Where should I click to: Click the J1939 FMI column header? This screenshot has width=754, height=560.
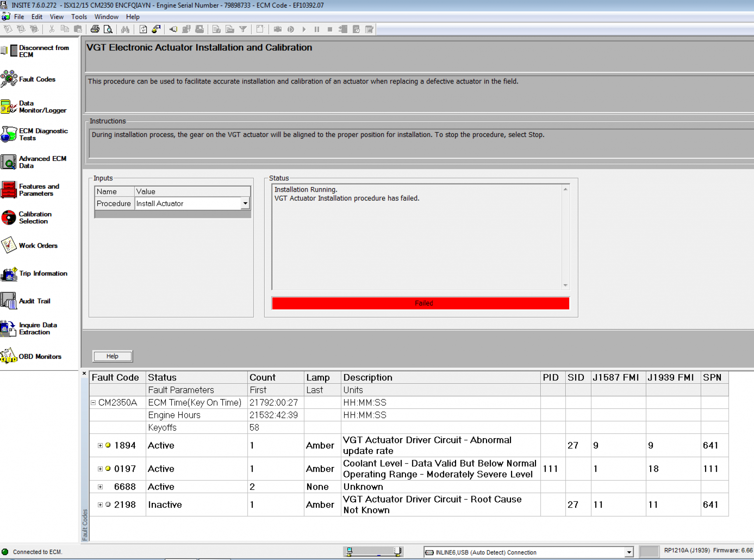pyautogui.click(x=673, y=377)
